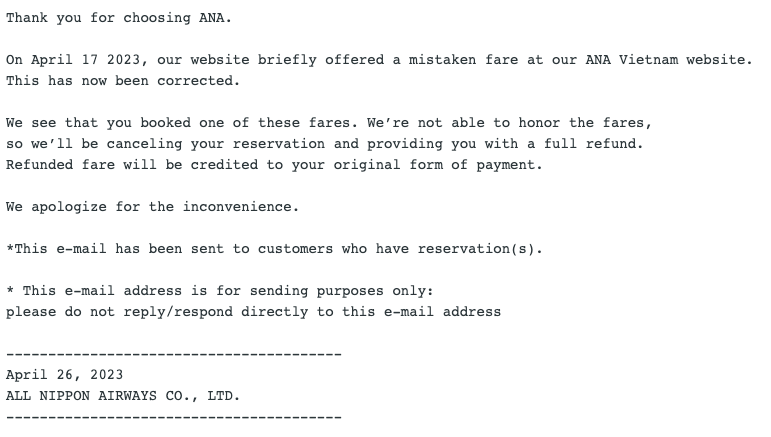Click 'We apologize for the inconvenience.' sentence
This screenshot has height=437, width=771.
[152, 207]
